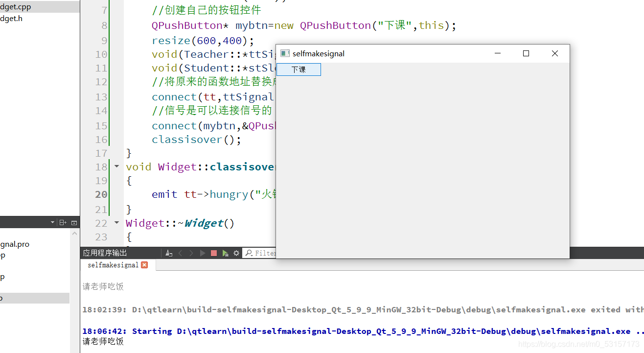This screenshot has width=644, height=353.
Task: Open the output pane settings gear
Action: click(236, 253)
